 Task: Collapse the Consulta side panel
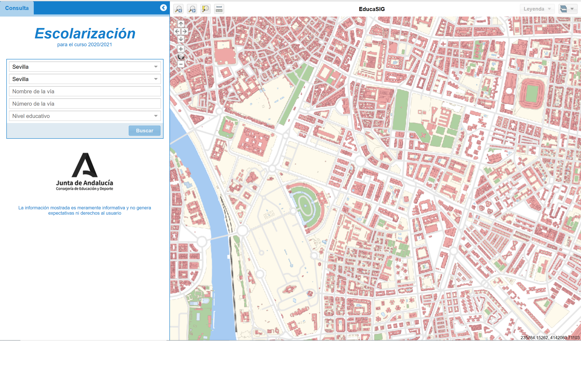click(163, 8)
